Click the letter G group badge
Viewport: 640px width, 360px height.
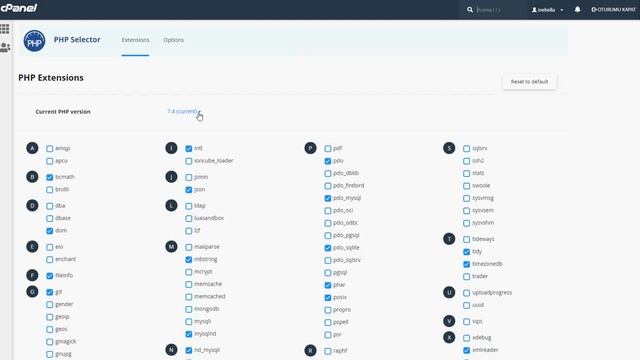pyautogui.click(x=32, y=292)
